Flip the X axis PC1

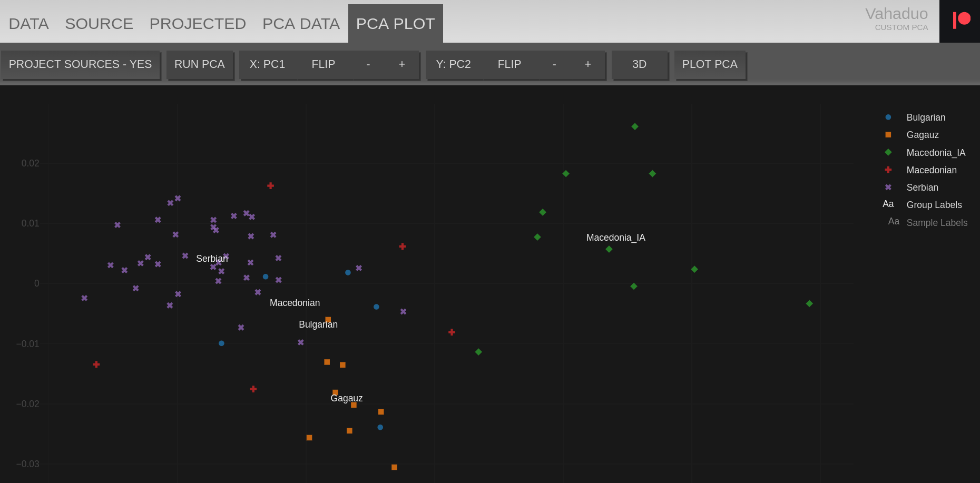coord(323,64)
